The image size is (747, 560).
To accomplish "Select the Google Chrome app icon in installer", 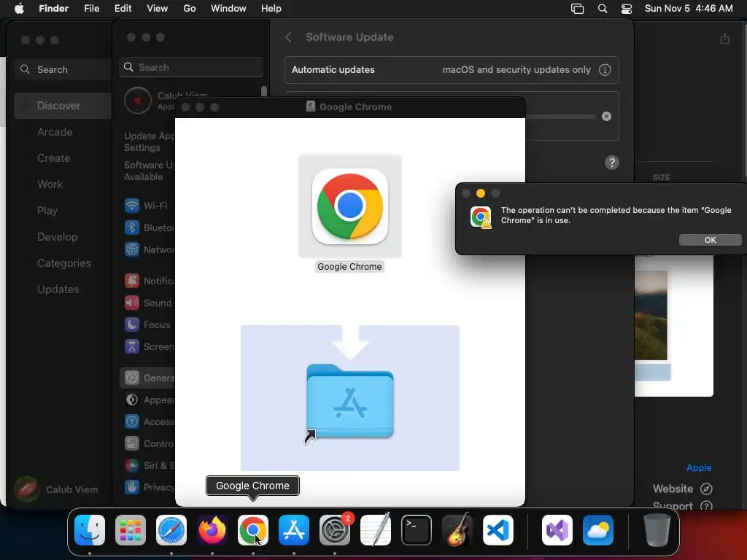I will tap(349, 206).
